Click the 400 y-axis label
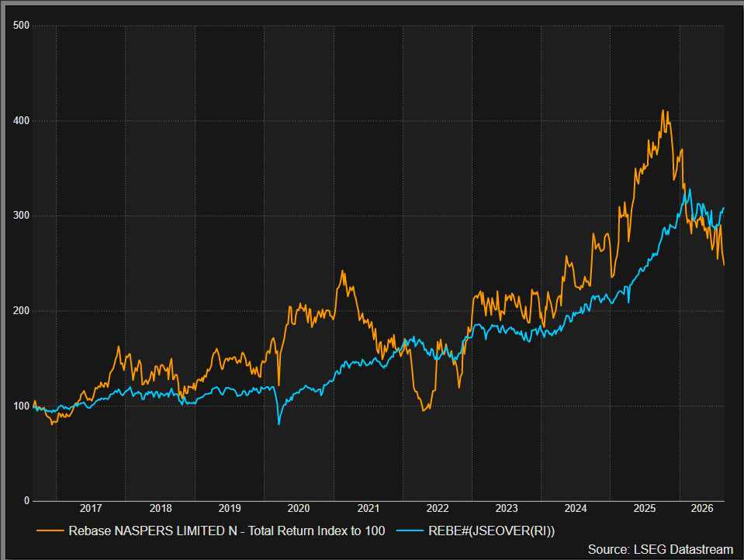The width and height of the screenshot is (744, 560). pos(22,120)
